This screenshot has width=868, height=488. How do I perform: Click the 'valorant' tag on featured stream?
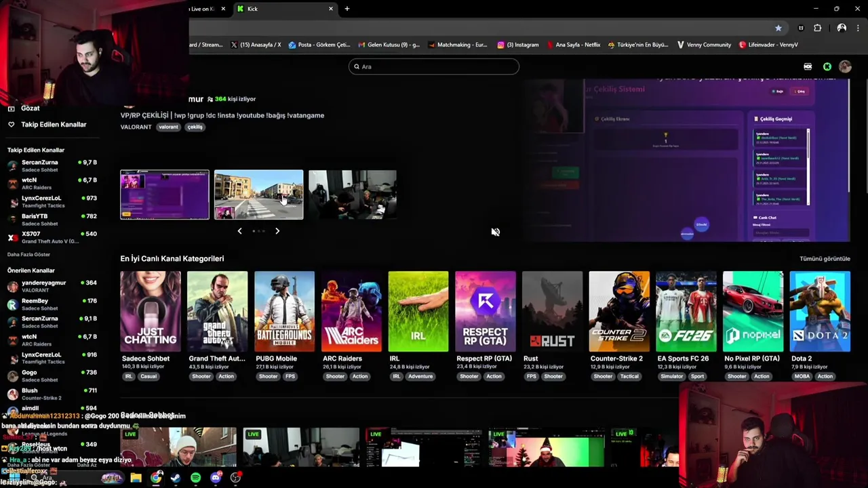168,127
